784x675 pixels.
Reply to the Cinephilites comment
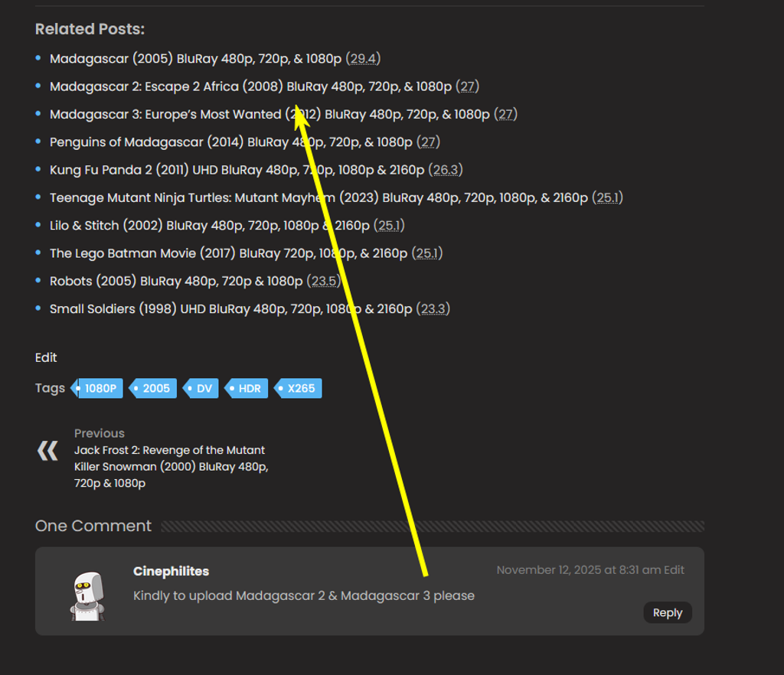[x=668, y=612]
